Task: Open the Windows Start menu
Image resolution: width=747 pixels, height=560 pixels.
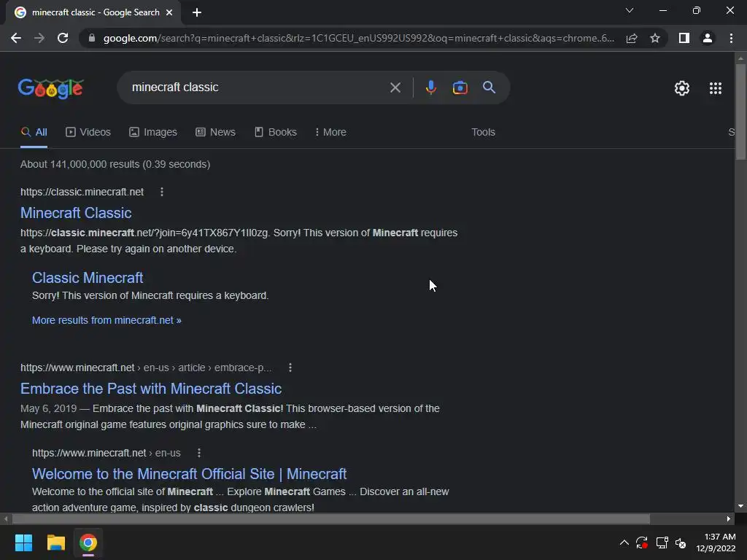Action: pos(23,542)
